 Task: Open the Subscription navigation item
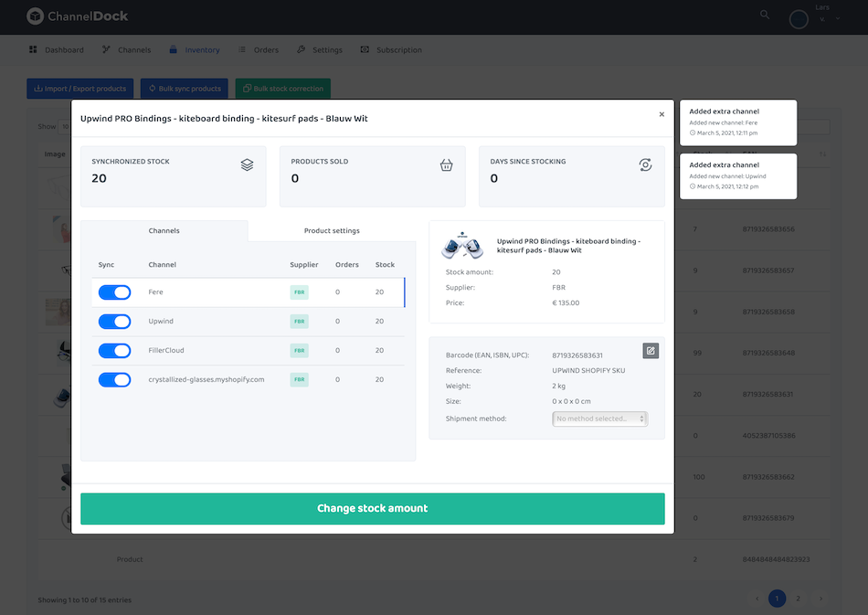pos(391,50)
